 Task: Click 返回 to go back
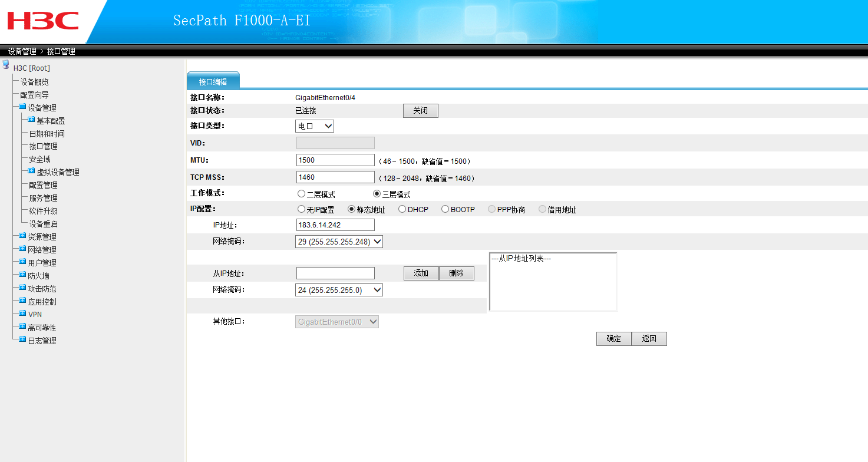click(649, 339)
